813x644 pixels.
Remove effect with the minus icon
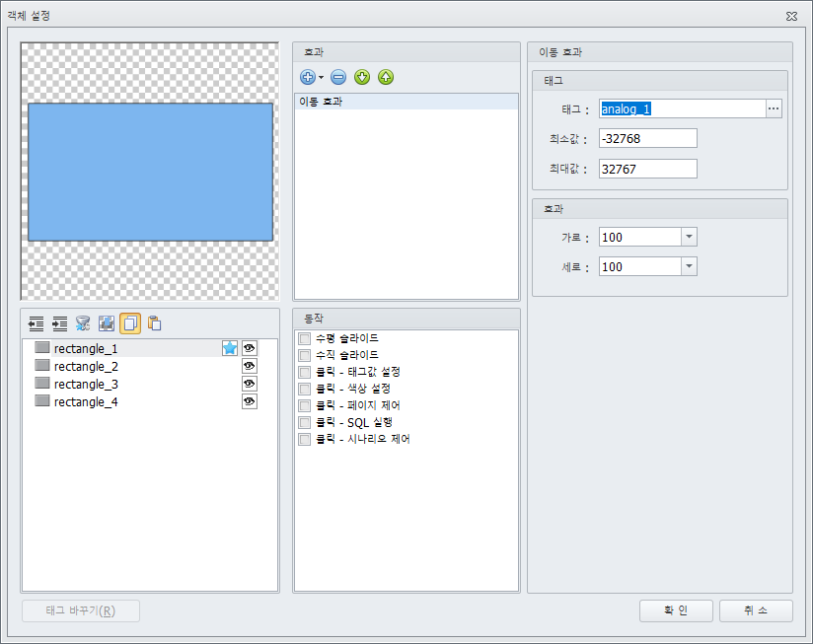[x=338, y=77]
